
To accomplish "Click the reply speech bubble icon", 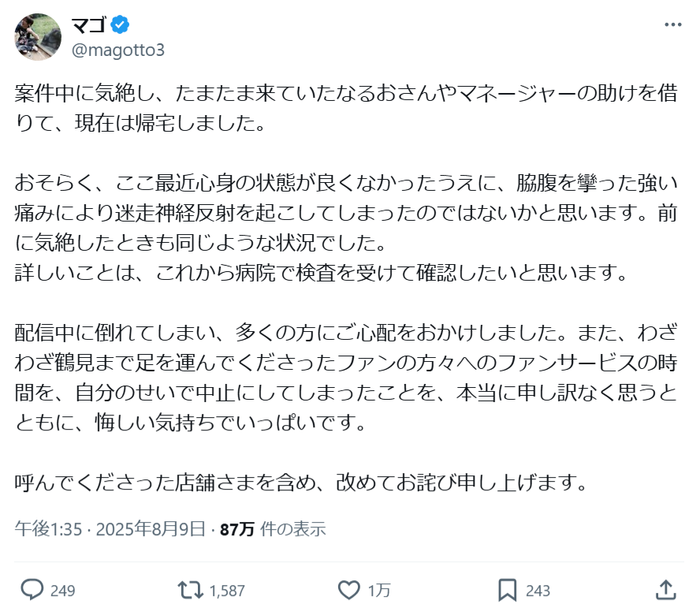I will [32, 590].
